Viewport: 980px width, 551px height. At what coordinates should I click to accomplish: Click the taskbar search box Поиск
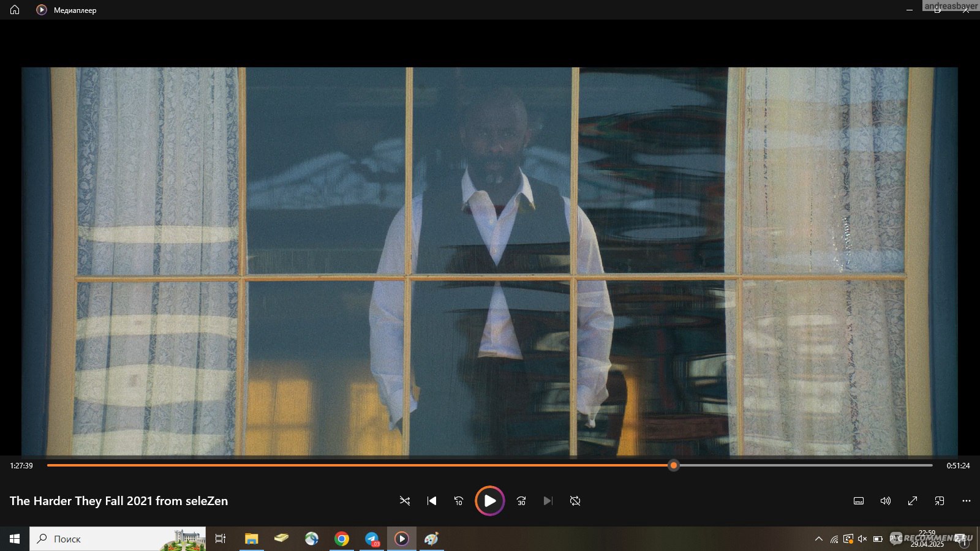(x=118, y=539)
